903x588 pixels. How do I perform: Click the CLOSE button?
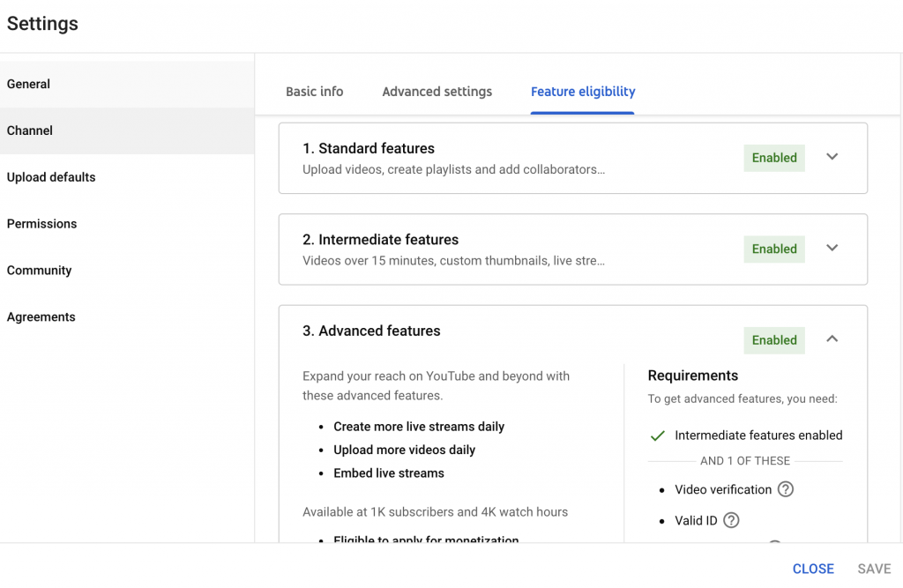pyautogui.click(x=813, y=569)
